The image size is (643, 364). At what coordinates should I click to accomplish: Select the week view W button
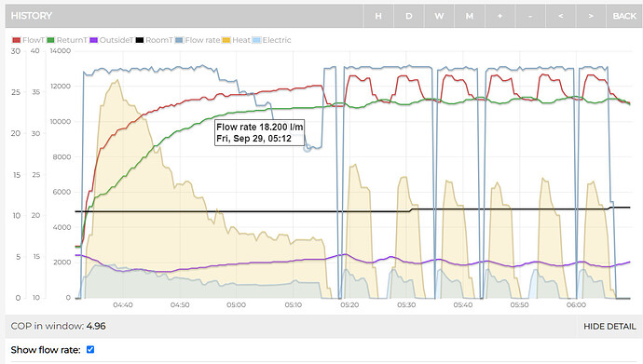(439, 16)
